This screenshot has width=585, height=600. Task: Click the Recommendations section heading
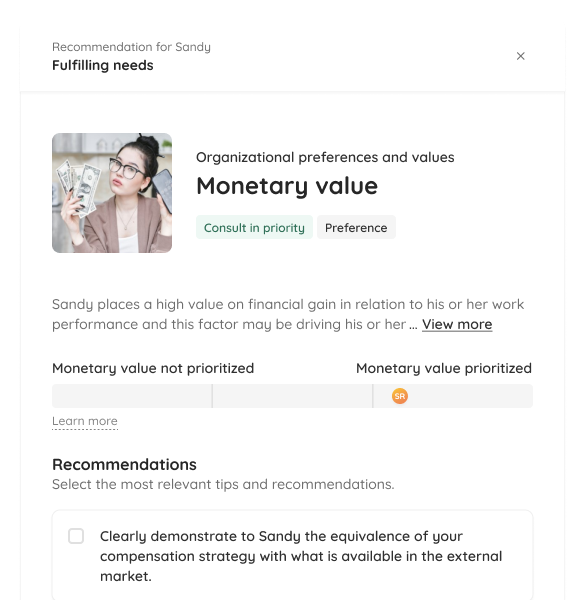124,465
